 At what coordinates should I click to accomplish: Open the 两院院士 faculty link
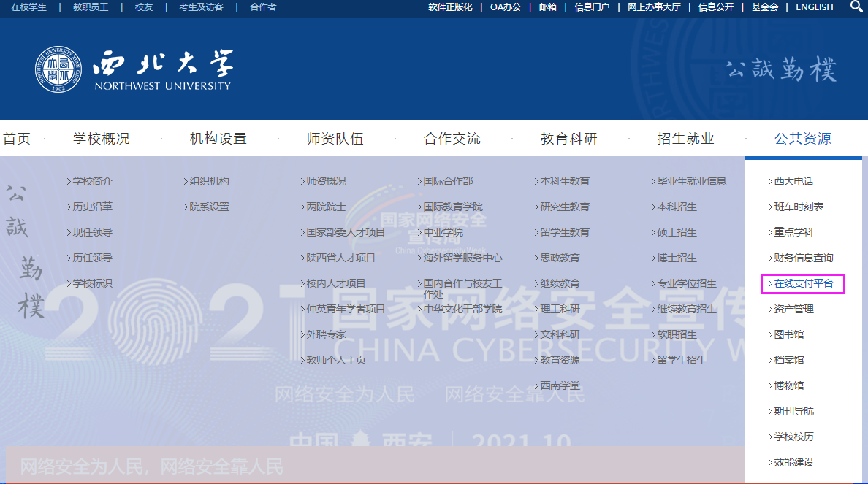(326, 207)
